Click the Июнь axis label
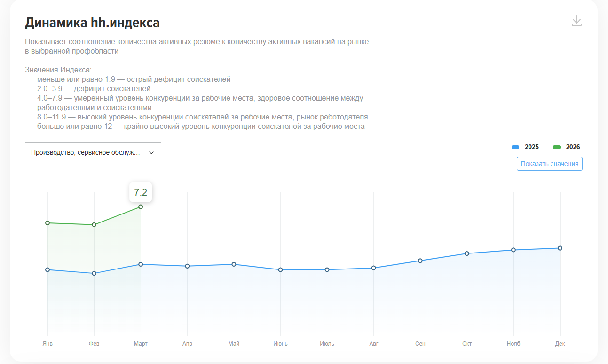This screenshot has width=608, height=364. pyautogui.click(x=280, y=344)
